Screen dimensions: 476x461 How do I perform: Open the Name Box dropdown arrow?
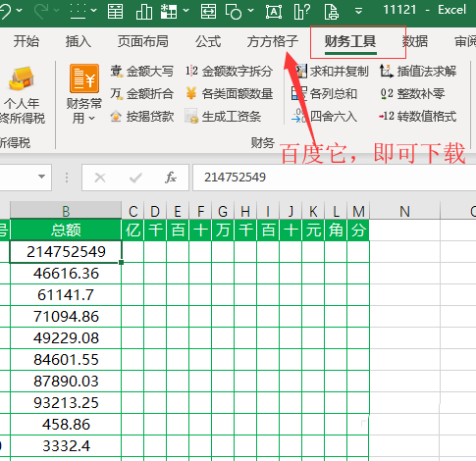pos(41,177)
